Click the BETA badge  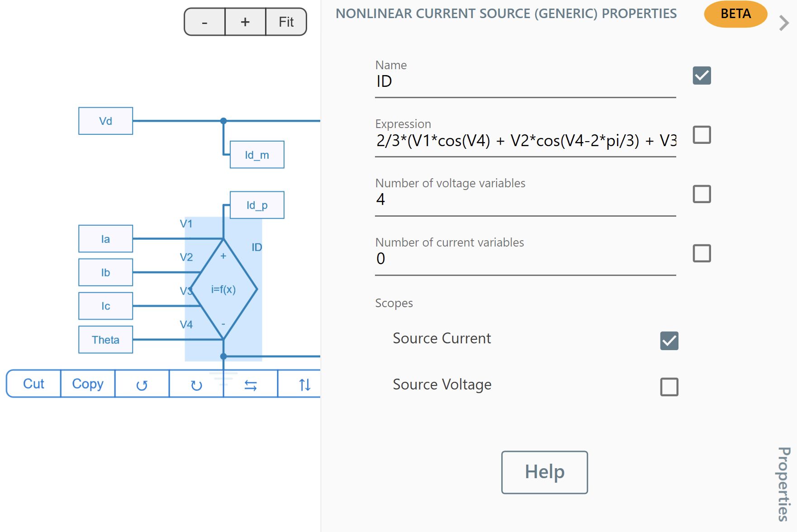[735, 14]
